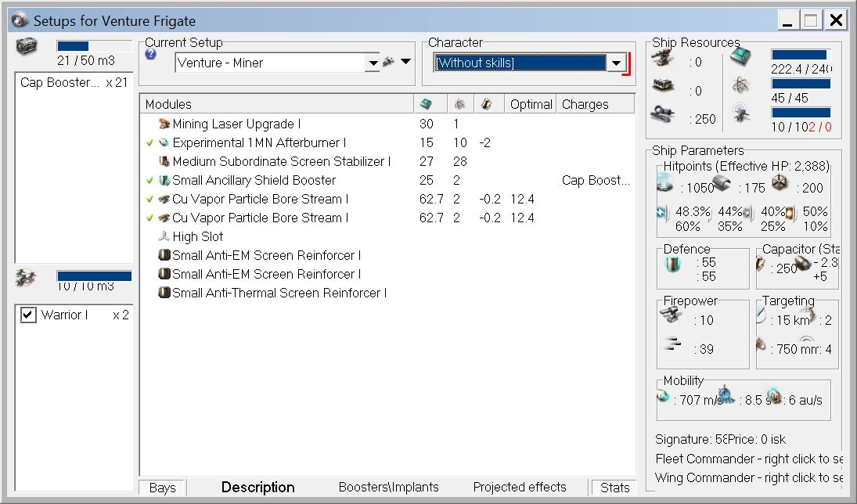The height and width of the screenshot is (504, 857).
Task: Click Fleet Commander right click text
Action: tap(749, 459)
